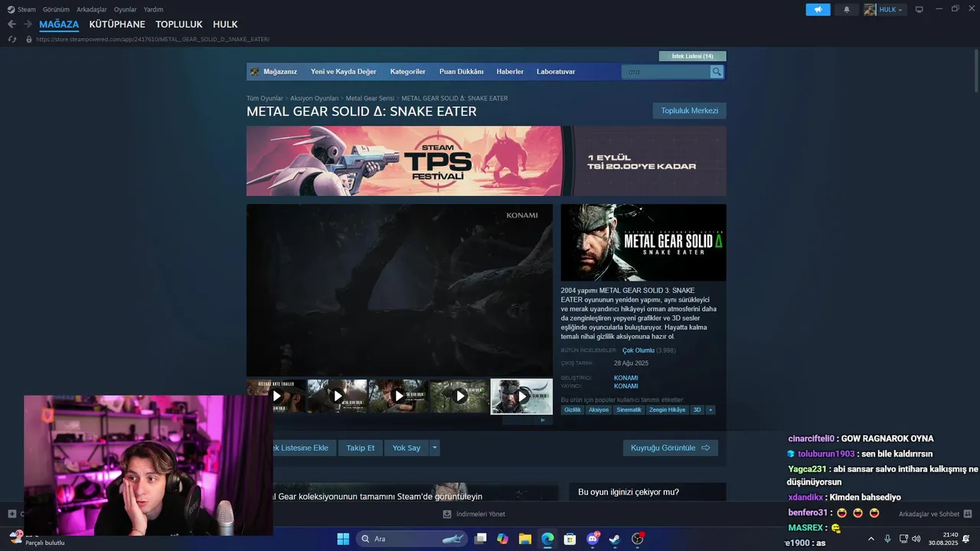Open İndirmeleri Yönet downloads icon
This screenshot has height=551, width=980.
click(x=447, y=514)
